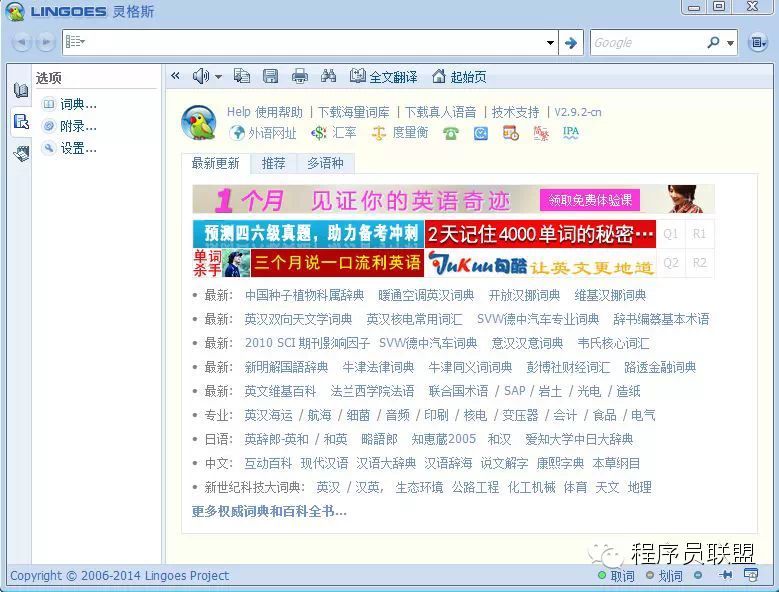Click 2天记住4000单词的秘密 banner
Screen dimensions: 779x592
point(541,234)
